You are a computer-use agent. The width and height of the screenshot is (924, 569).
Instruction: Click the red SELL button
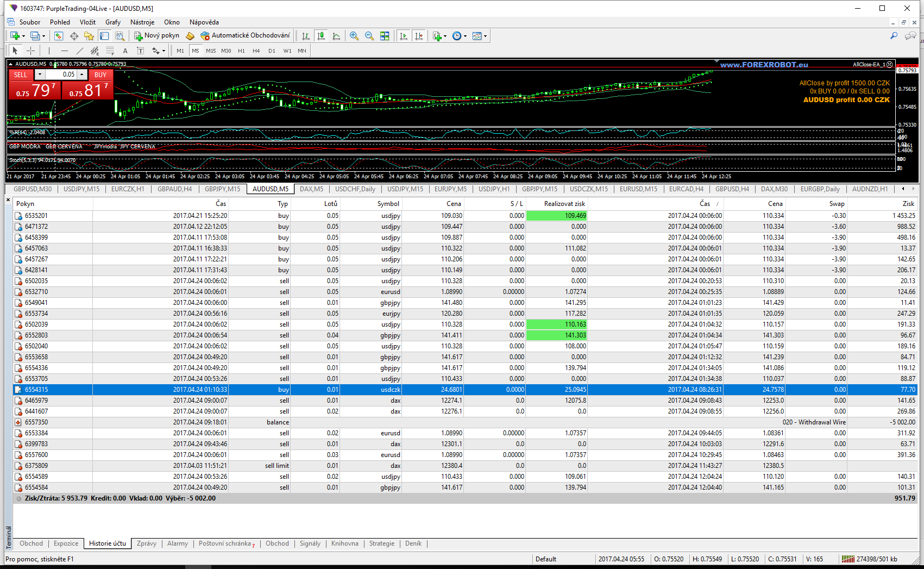21,74
